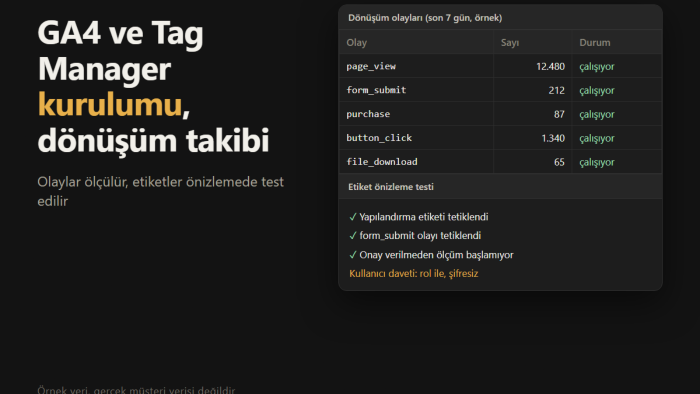The width and height of the screenshot is (700, 394).
Task: Click the 212 count value
Action: [x=556, y=90]
